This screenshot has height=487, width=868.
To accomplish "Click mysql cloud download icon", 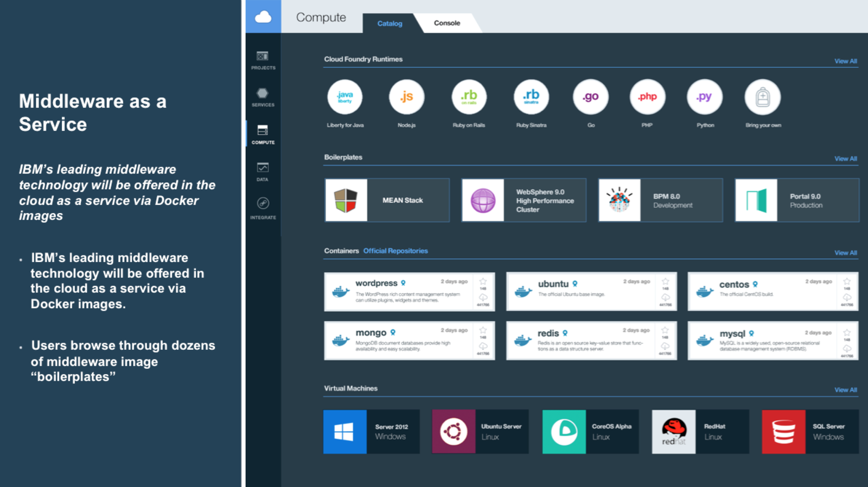I will (x=847, y=349).
